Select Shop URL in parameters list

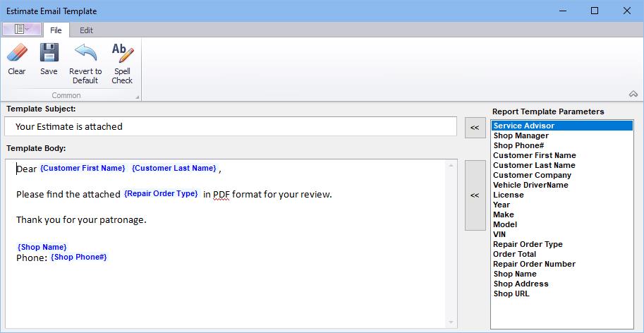point(512,293)
